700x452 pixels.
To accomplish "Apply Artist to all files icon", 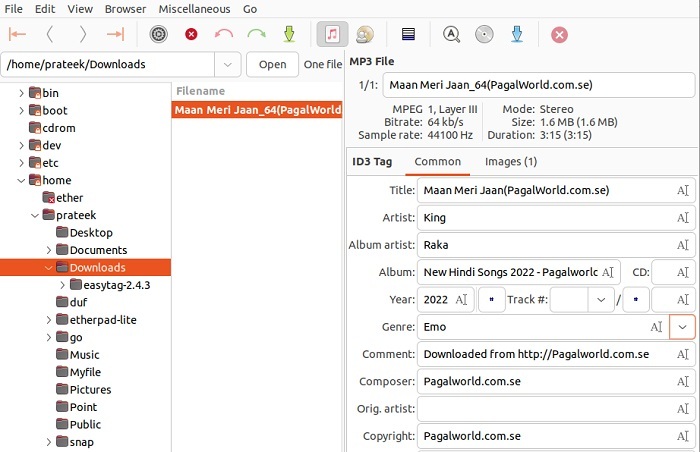I will pyautogui.click(x=683, y=218).
